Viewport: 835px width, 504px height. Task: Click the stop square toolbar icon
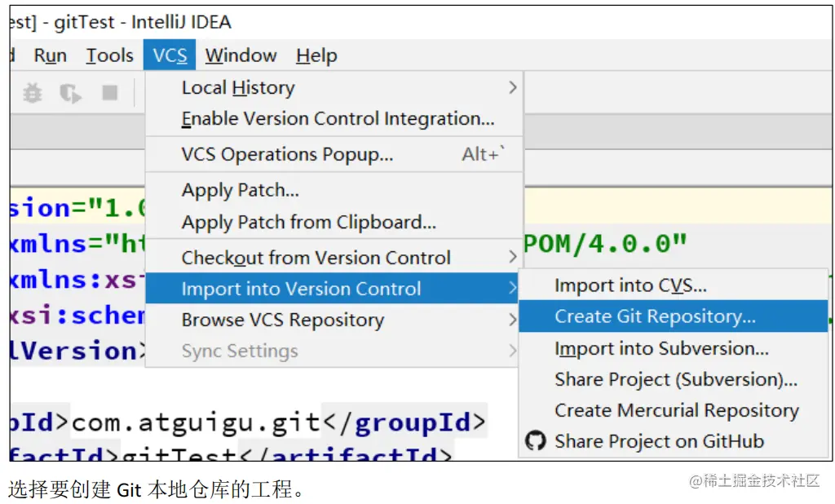110,93
